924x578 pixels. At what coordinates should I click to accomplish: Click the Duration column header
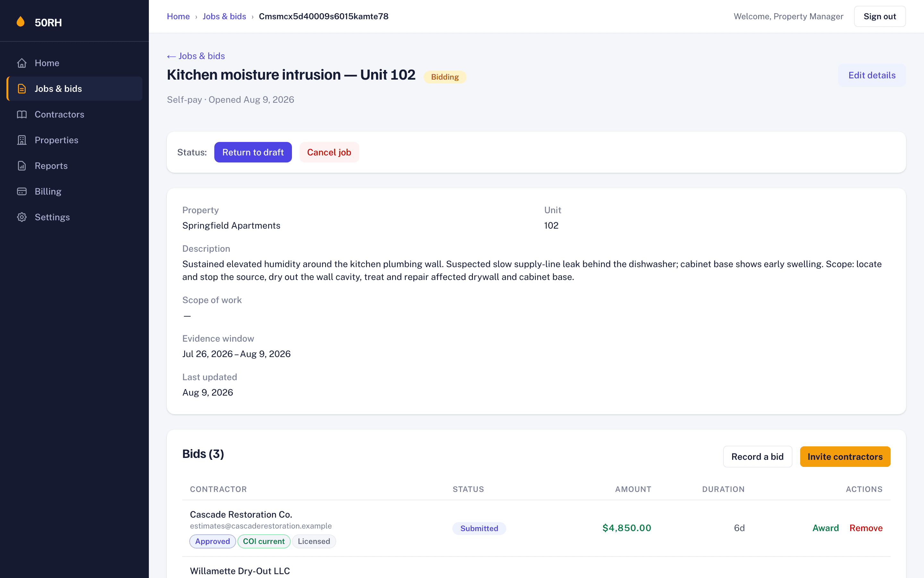(x=723, y=489)
